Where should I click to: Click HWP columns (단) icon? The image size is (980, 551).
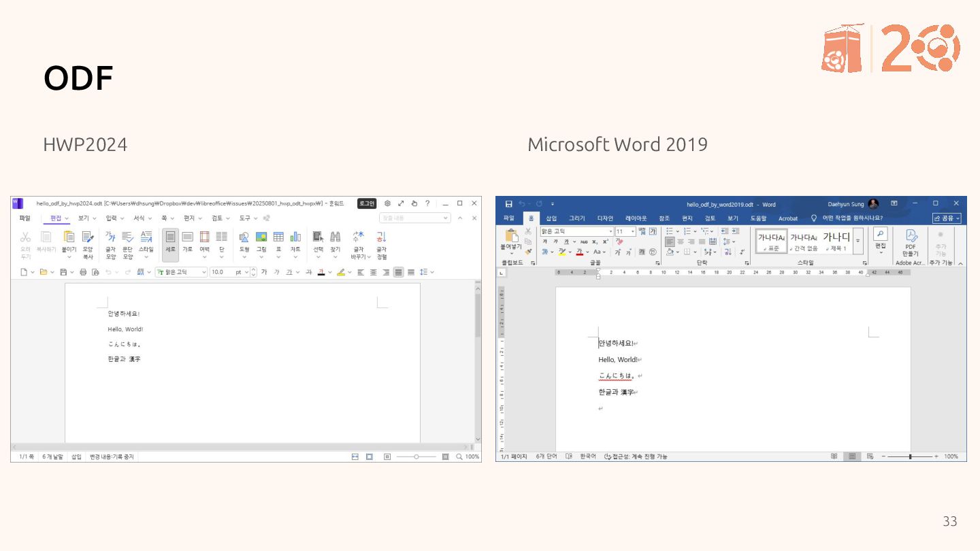221,237
